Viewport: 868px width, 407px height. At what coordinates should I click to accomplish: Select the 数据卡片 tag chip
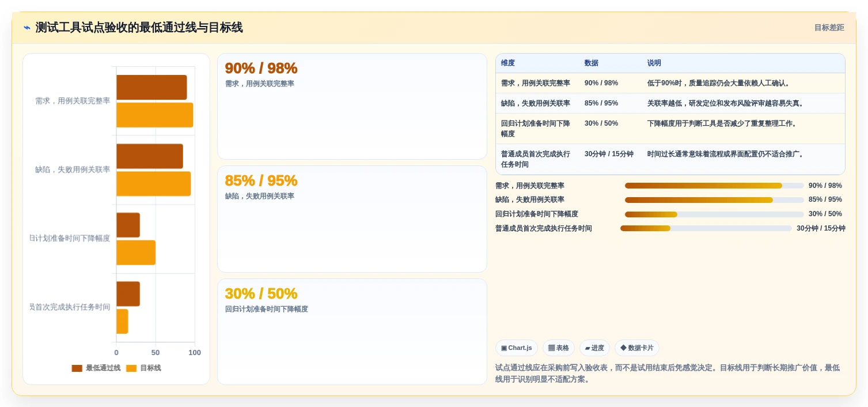coord(637,348)
